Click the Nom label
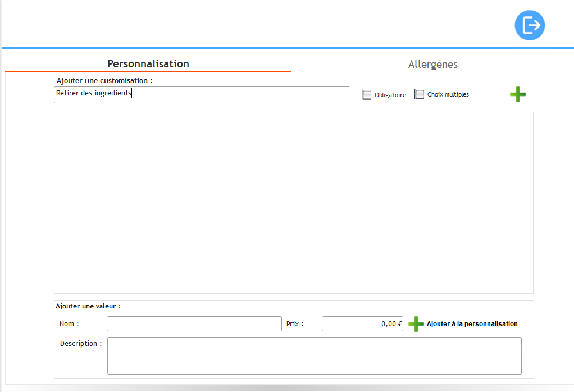 coord(69,324)
